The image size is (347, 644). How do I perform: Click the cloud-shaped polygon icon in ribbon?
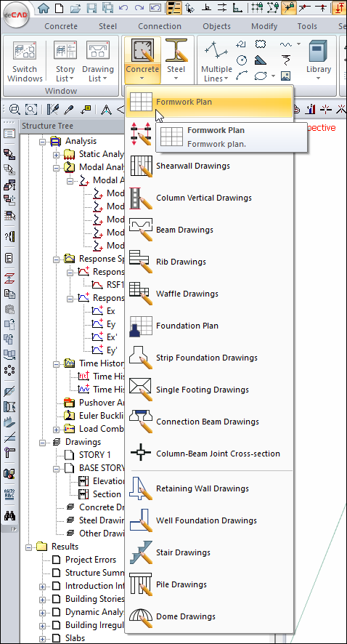(261, 44)
